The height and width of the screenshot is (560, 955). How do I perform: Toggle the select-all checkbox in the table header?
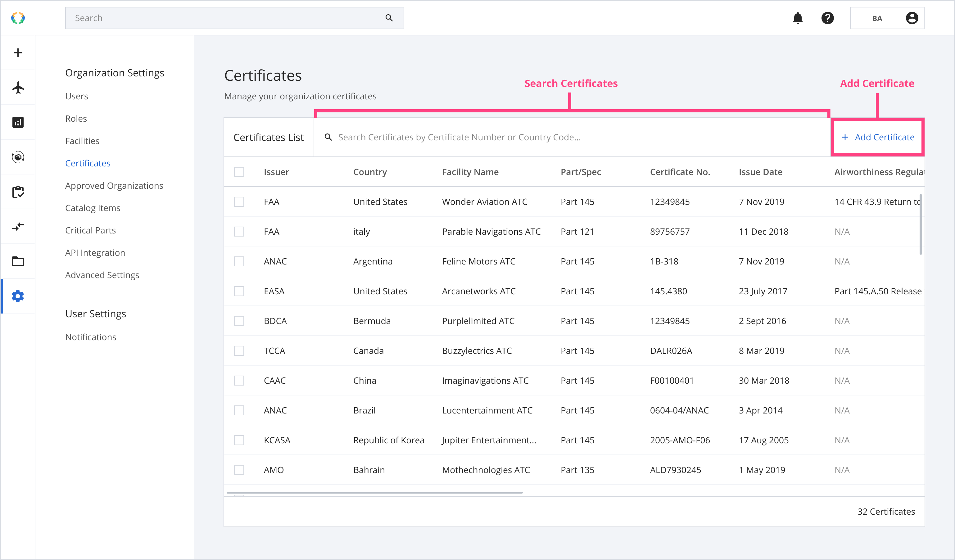click(239, 172)
